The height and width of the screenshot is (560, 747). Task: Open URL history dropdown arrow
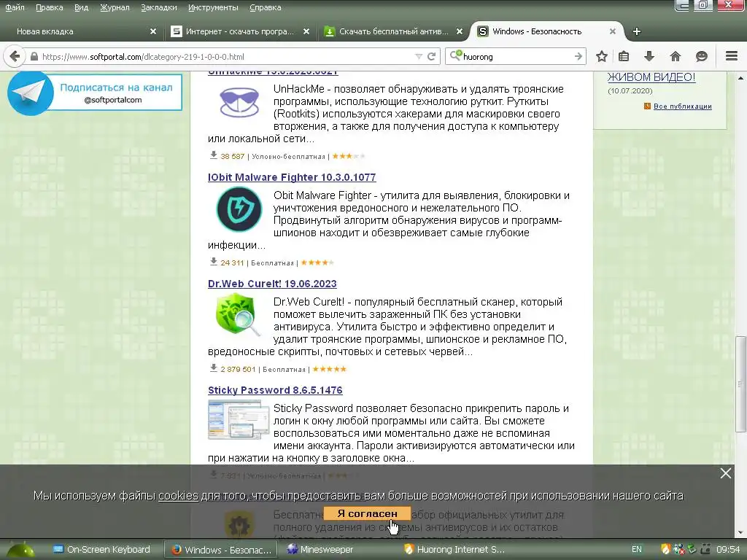418,57
